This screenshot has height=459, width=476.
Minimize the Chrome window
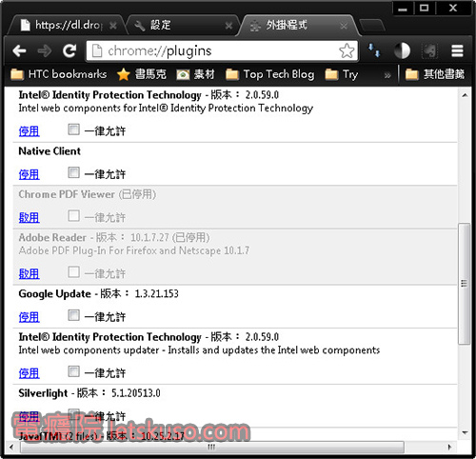403,9
